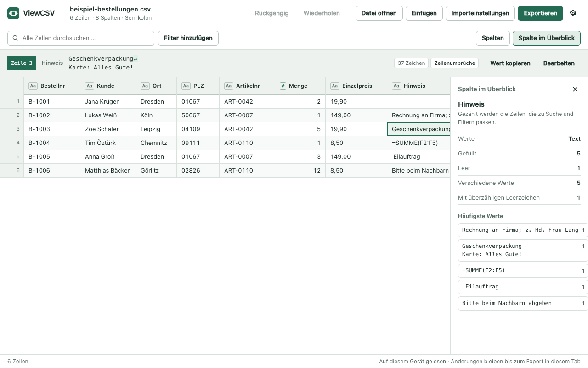Focus the Alle Zellen durchsuchen search field

[81, 38]
